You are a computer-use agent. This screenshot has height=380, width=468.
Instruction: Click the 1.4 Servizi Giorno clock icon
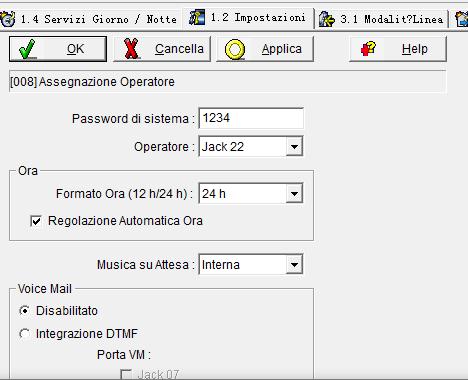click(x=7, y=19)
